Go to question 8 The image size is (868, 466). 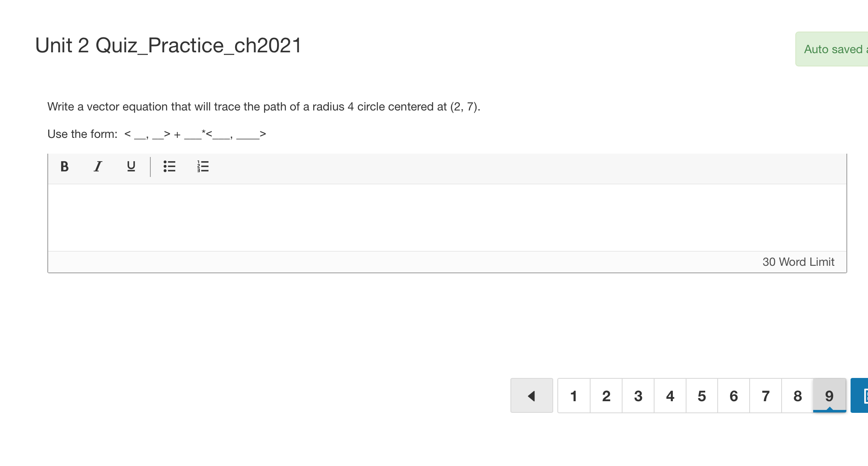[x=797, y=396]
